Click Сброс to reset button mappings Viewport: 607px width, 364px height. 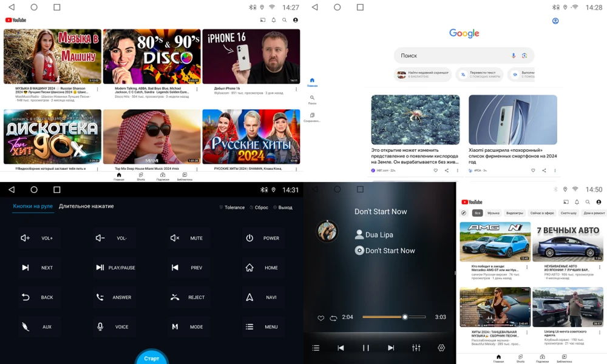[259, 207]
